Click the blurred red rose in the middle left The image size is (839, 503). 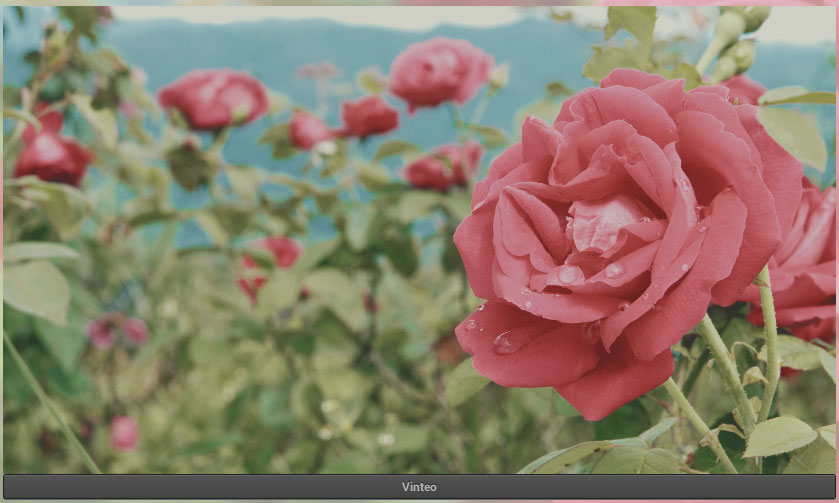pos(266,262)
